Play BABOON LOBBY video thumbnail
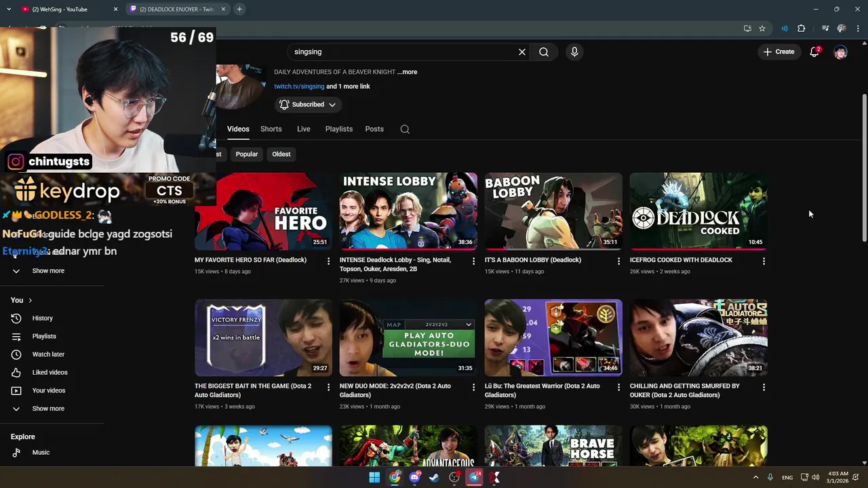Screen dimensions: 868x488 pos(553,211)
